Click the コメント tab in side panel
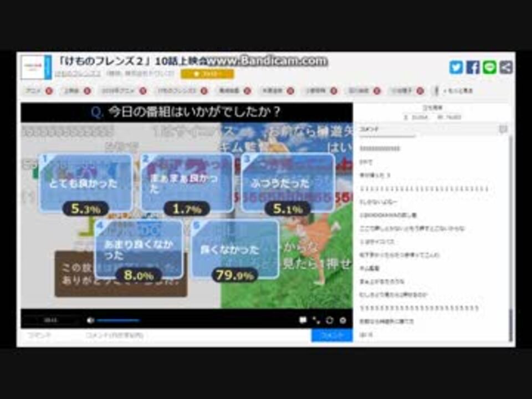The image size is (532, 399). click(369, 129)
